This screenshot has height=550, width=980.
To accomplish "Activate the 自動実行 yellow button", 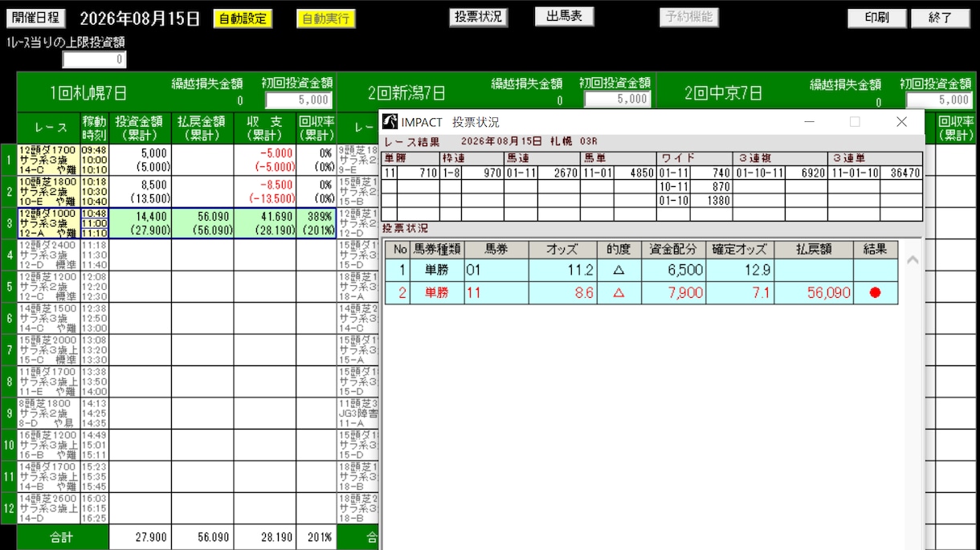I will (x=326, y=18).
